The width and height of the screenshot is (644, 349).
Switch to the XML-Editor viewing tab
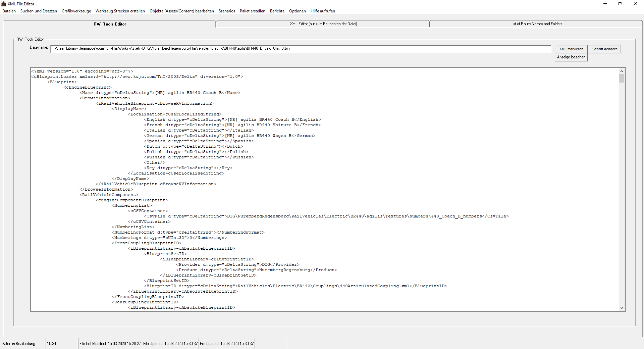pyautogui.click(x=323, y=24)
